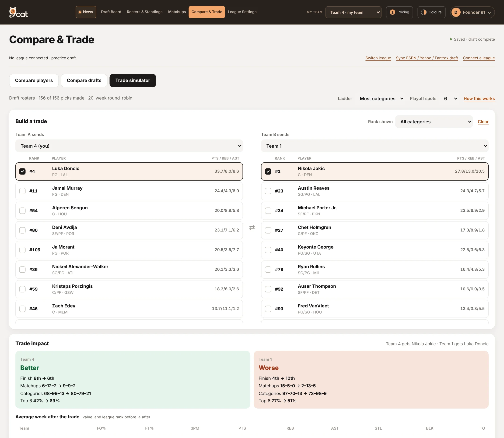Click the orange D avatar icon
Screen dimensions: 504x438
(x=456, y=12)
